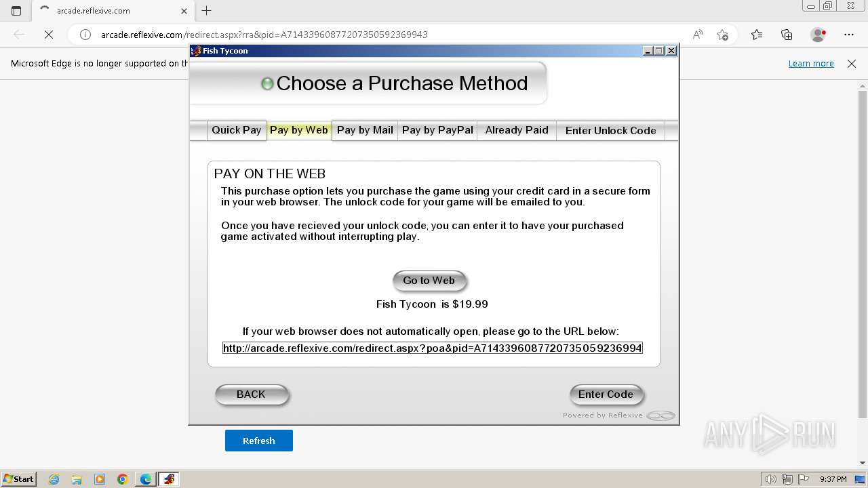This screenshot has height=488, width=868.
Task: Click the browser address bar URL
Action: pos(264,35)
